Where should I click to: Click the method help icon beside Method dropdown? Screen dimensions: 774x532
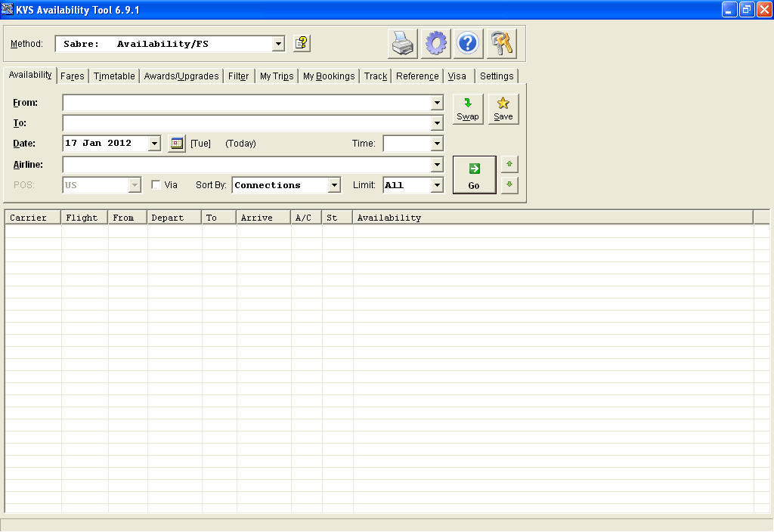click(x=302, y=43)
